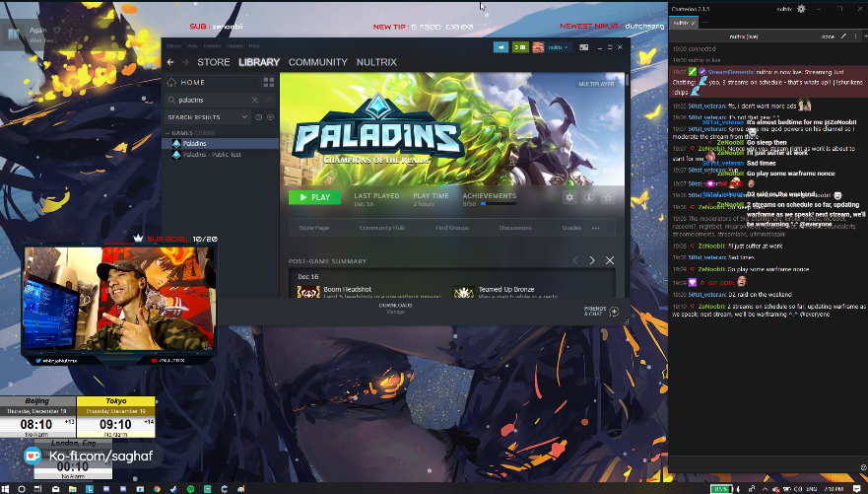The image size is (868, 494).
Task: Open Chatterino settings gear icon
Action: pyautogui.click(x=801, y=9)
